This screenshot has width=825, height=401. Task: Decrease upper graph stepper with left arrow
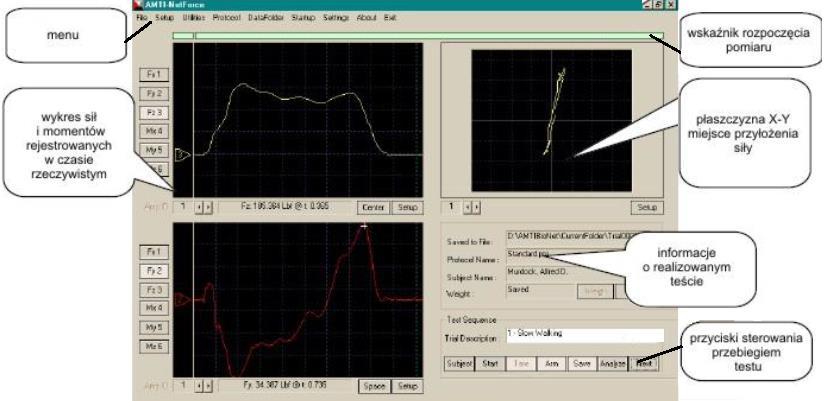click(198, 207)
